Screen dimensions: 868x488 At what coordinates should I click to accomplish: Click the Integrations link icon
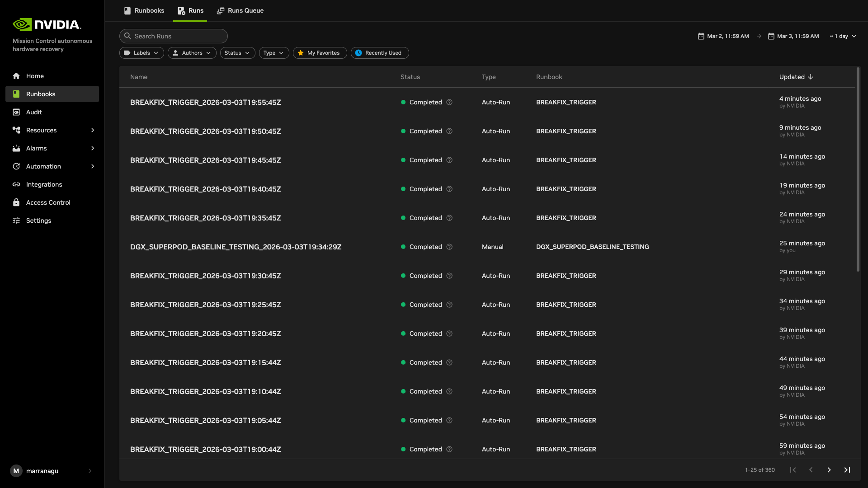(16, 184)
